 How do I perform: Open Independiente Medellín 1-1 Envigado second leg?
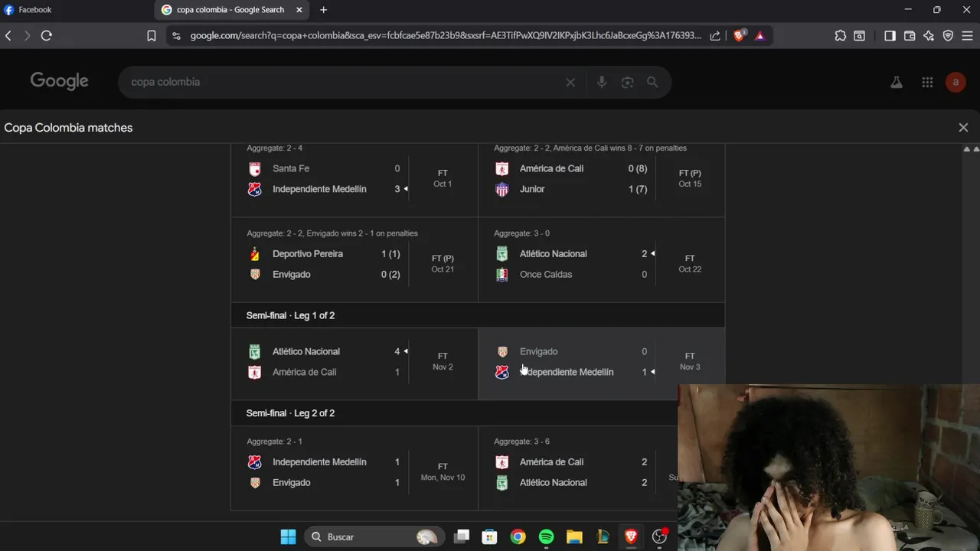(354, 468)
